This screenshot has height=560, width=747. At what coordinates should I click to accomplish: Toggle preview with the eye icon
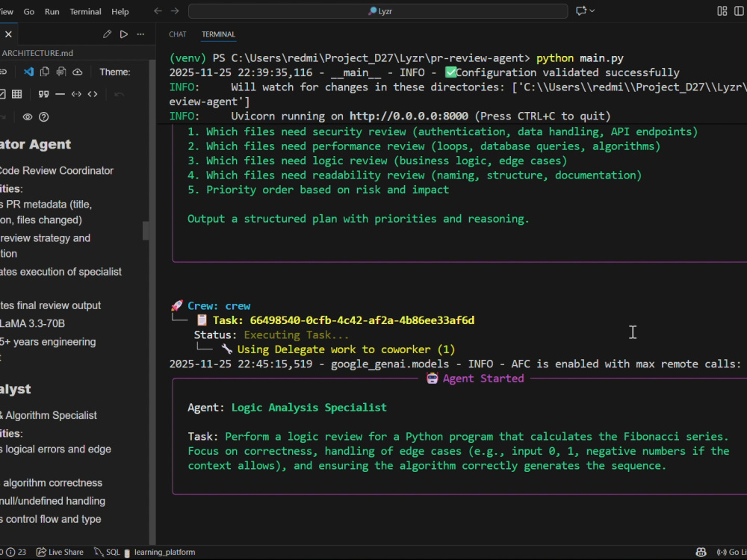(28, 117)
